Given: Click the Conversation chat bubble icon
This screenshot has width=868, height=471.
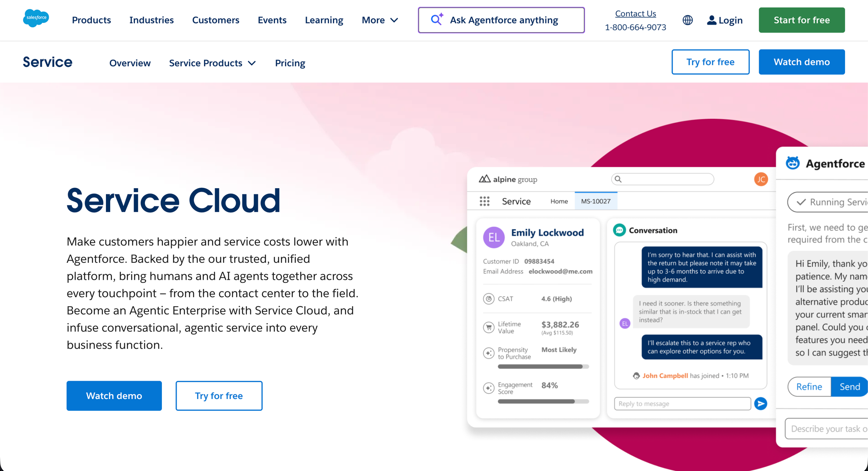Looking at the screenshot, I should [619, 230].
